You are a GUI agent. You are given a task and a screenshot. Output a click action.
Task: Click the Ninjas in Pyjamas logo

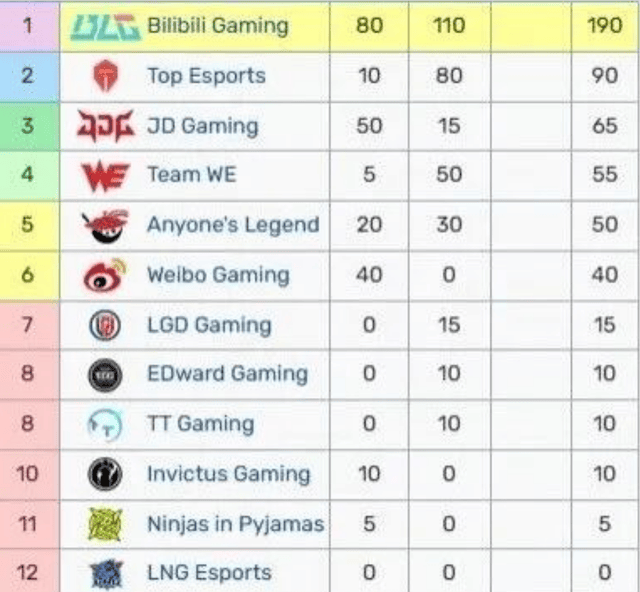(105, 524)
